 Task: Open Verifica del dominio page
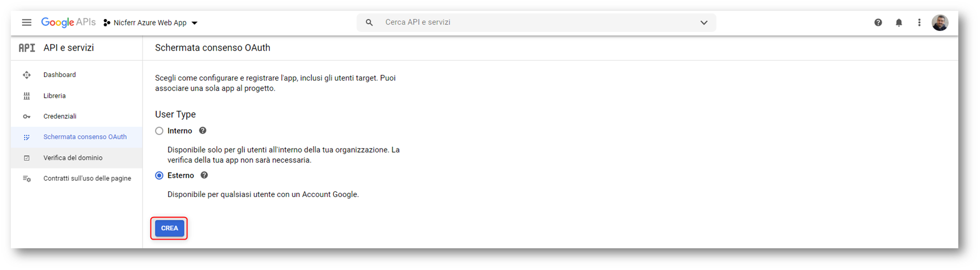tap(73, 158)
